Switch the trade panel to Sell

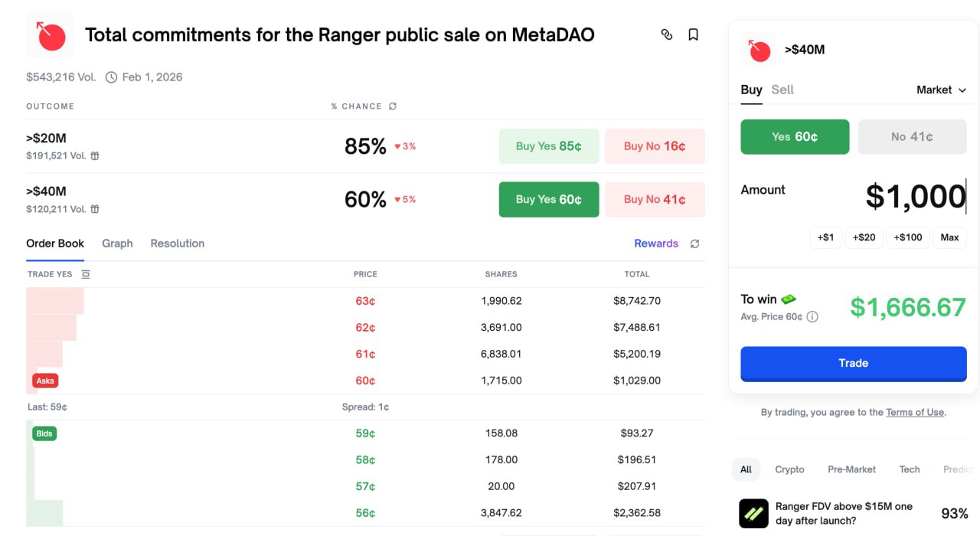pyautogui.click(x=782, y=90)
